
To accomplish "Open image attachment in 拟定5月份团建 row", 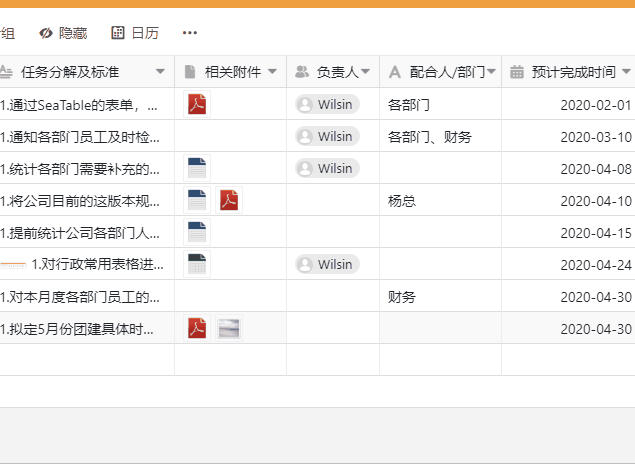I will (229, 328).
